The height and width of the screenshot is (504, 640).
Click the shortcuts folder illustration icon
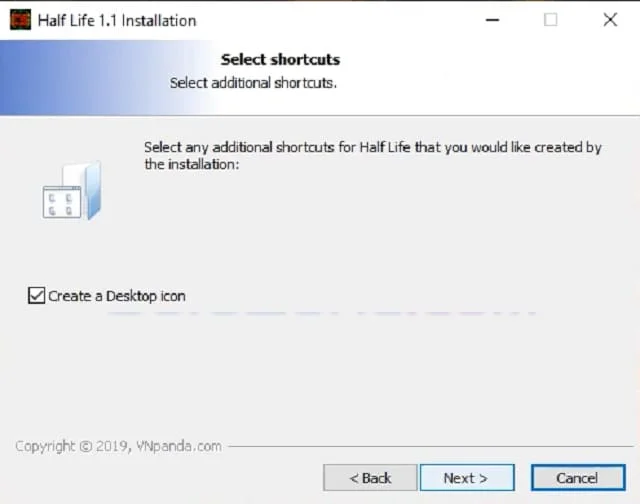pyautogui.click(x=72, y=191)
